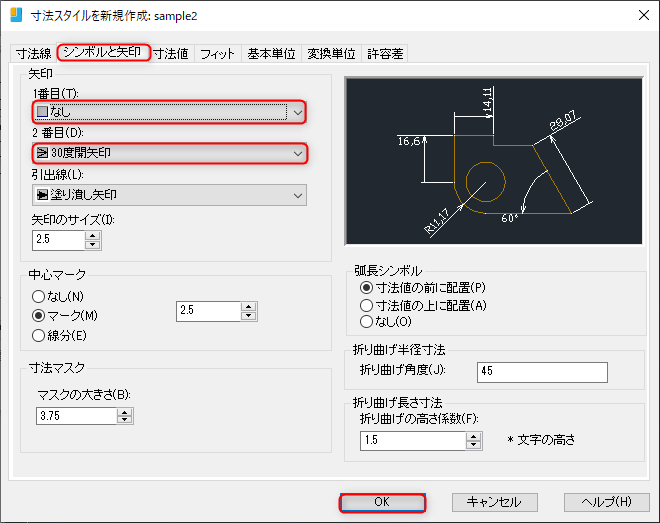Close the 寸法スタイルを新規作成 dialog
This screenshot has width=660, height=523.
pos(644,16)
